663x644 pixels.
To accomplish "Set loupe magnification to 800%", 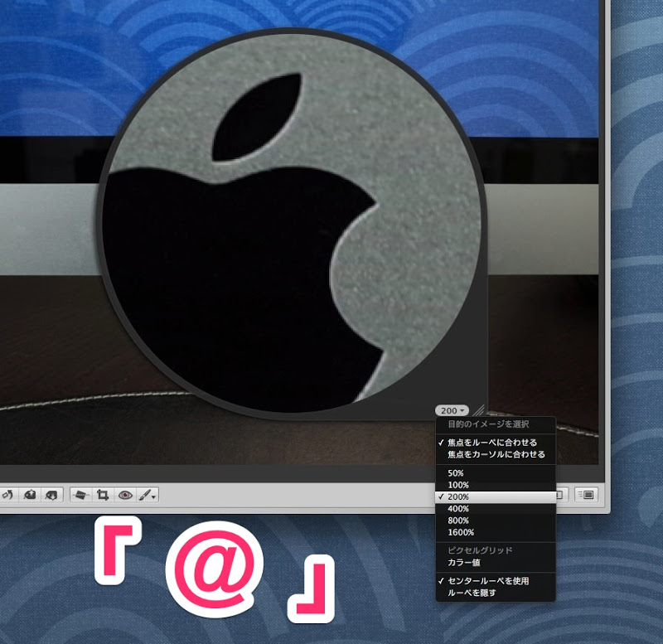I will (496, 521).
